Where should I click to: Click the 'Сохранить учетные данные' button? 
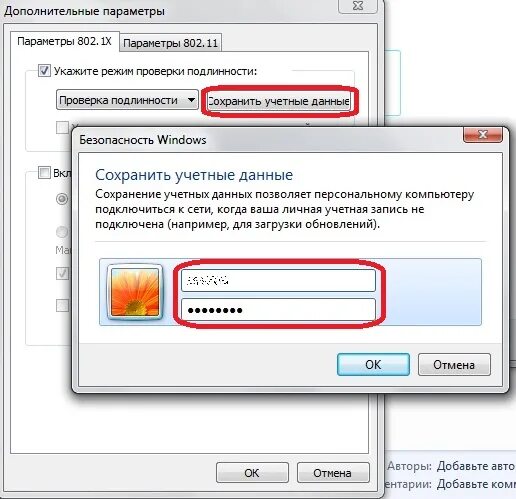pyautogui.click(x=279, y=101)
